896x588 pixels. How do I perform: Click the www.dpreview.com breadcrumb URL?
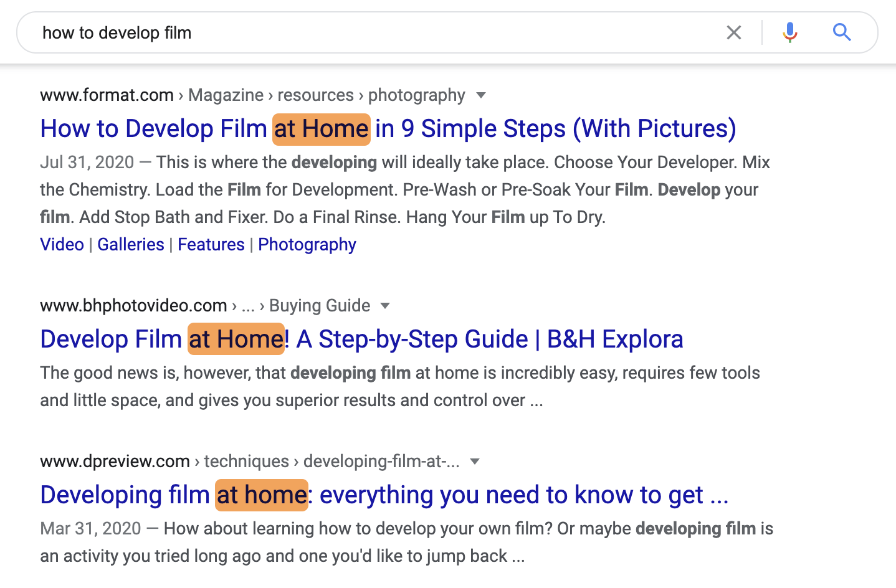[x=115, y=462]
